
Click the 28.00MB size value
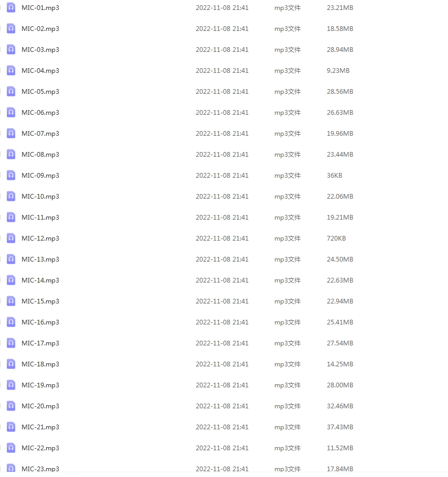[340, 385]
